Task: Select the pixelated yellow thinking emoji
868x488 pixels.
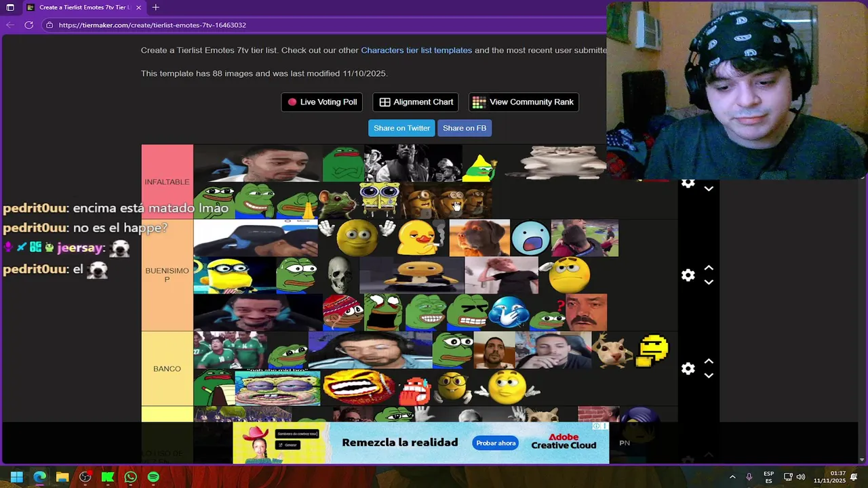Action: [x=652, y=350]
